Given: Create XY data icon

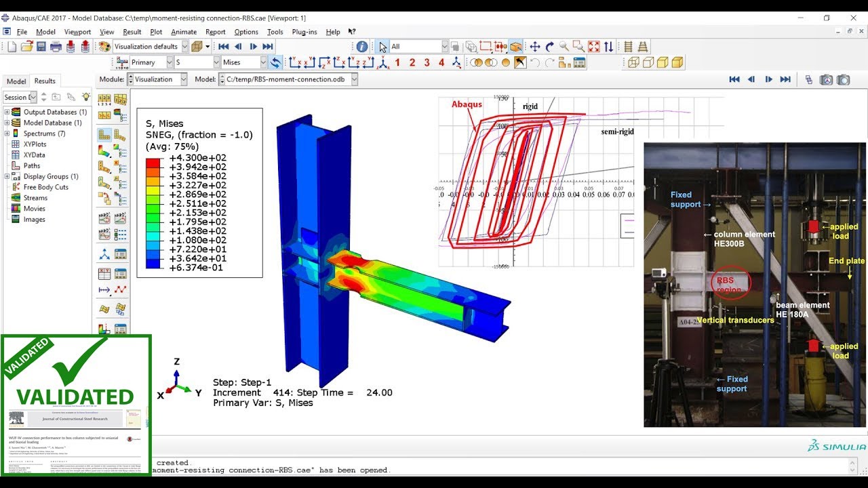Looking at the screenshot, I should 104,274.
